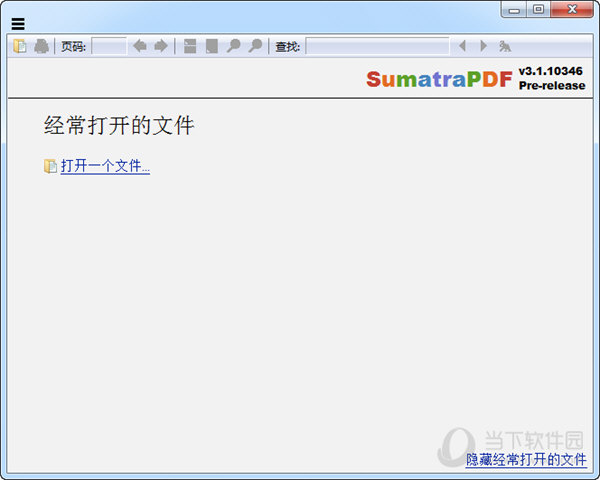
Task: Go to previous page arrow
Action: (x=140, y=46)
